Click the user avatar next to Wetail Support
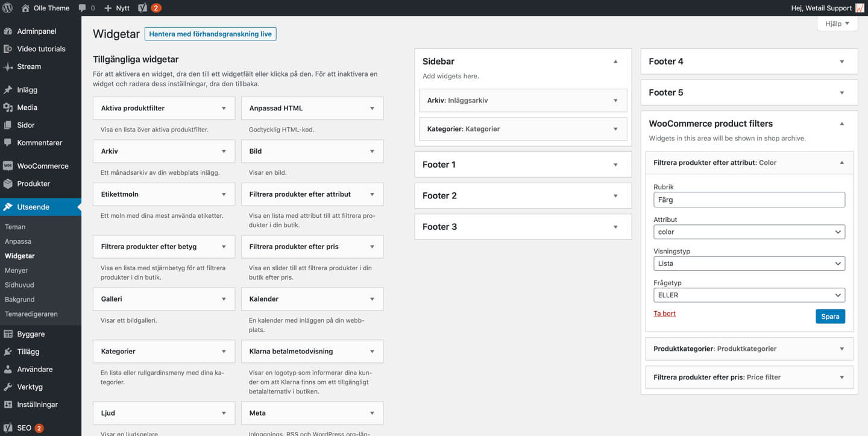 860,8
